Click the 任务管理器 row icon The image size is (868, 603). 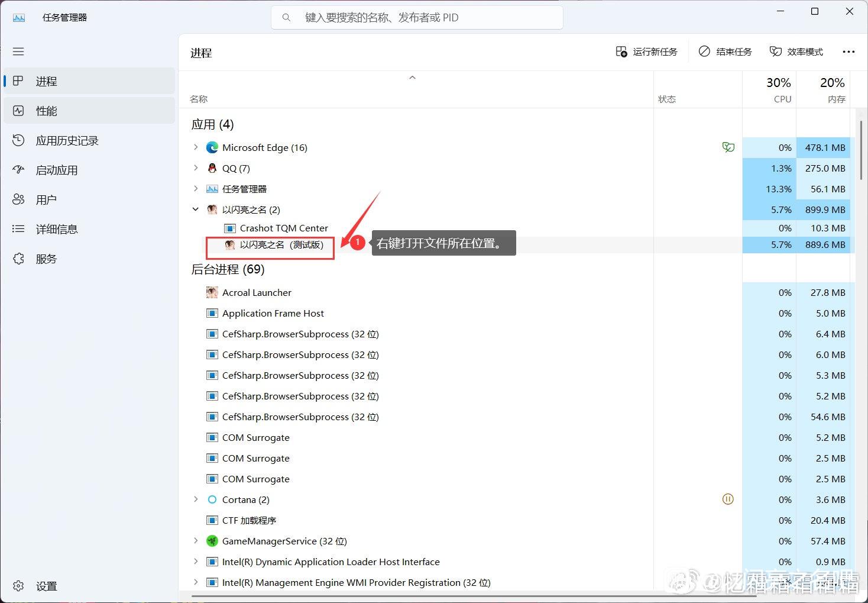212,189
